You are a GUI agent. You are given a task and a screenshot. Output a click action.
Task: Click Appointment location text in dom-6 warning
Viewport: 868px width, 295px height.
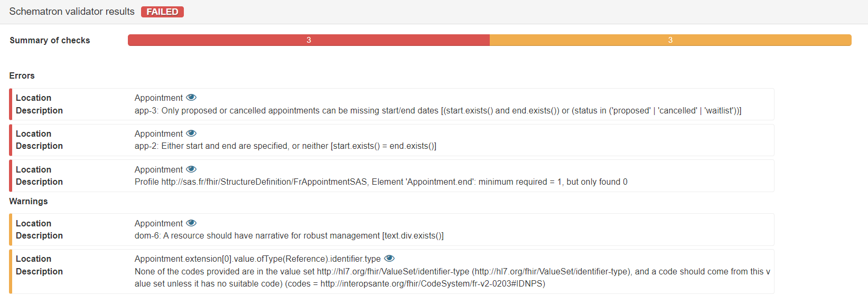tap(158, 223)
